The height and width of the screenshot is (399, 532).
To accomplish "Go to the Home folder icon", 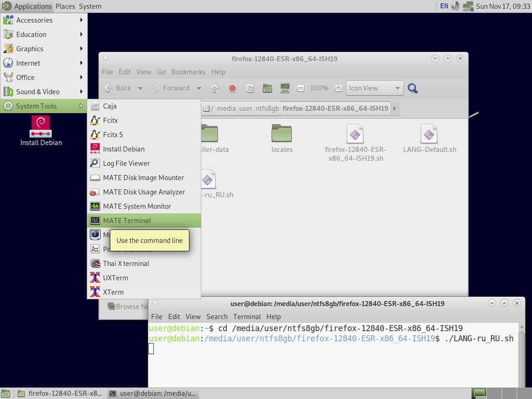I will pyautogui.click(x=267, y=88).
